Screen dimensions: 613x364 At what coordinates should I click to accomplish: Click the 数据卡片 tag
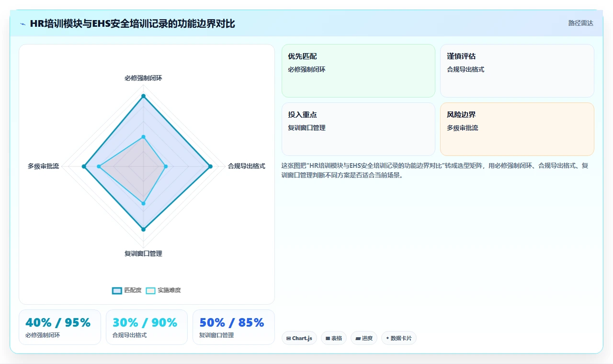[399, 338]
